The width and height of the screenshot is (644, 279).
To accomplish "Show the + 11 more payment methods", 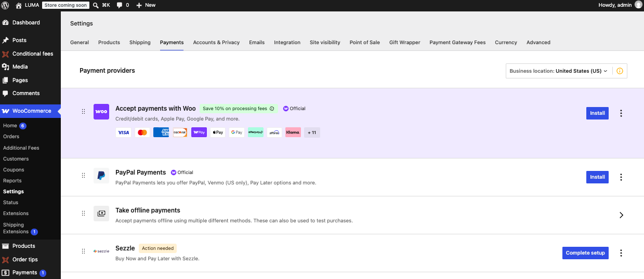I will point(312,132).
